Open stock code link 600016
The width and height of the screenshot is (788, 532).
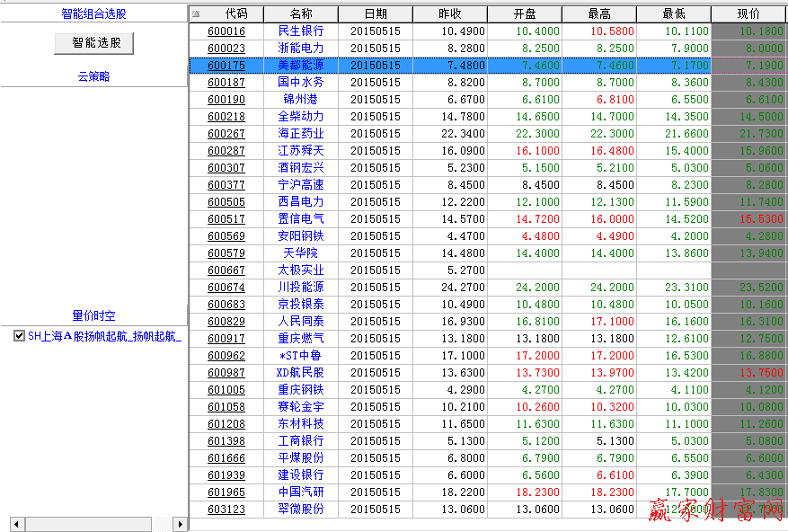(x=226, y=31)
